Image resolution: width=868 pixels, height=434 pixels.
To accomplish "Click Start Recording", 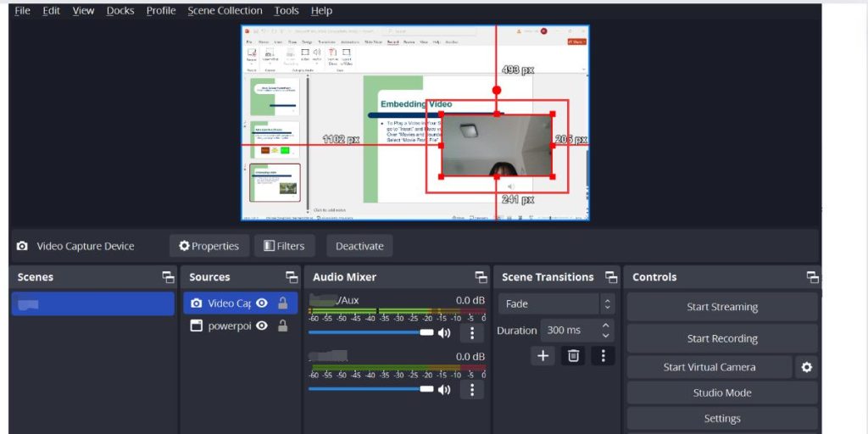I will (x=722, y=338).
